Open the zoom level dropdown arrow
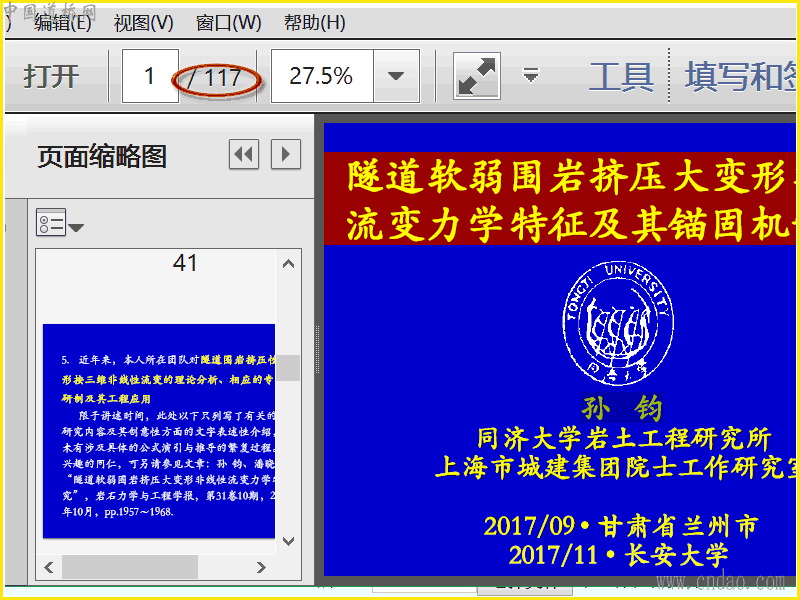 tap(396, 76)
